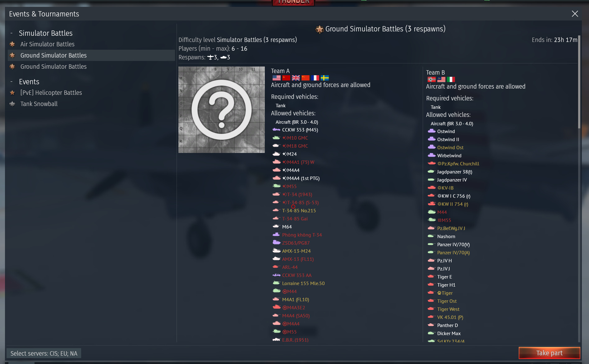The image size is (589, 364).
Task: Click the British flag icon under Team A
Action: click(x=296, y=78)
